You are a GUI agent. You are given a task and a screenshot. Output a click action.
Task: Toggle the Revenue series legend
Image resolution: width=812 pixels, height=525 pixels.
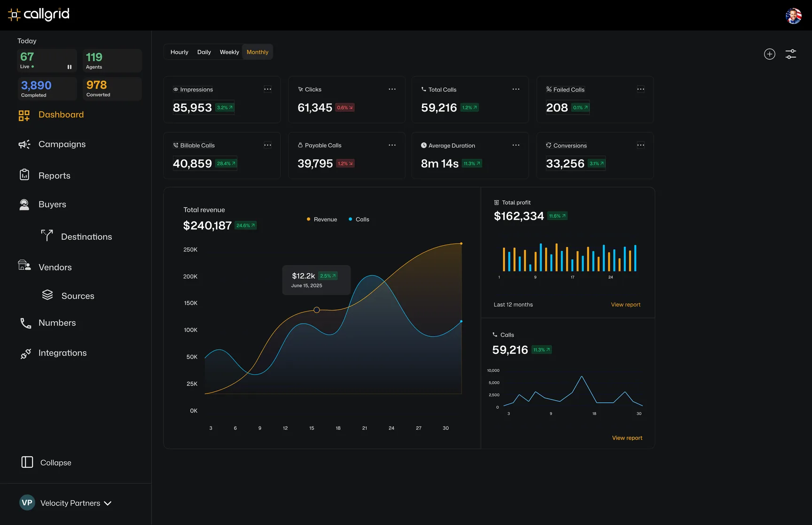pyautogui.click(x=322, y=219)
